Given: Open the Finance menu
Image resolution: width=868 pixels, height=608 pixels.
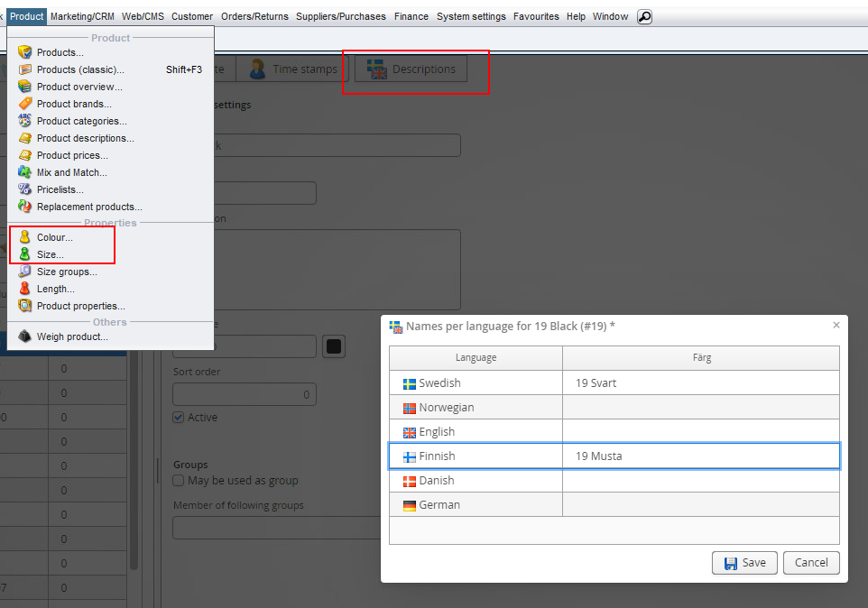Looking at the screenshot, I should coord(411,16).
